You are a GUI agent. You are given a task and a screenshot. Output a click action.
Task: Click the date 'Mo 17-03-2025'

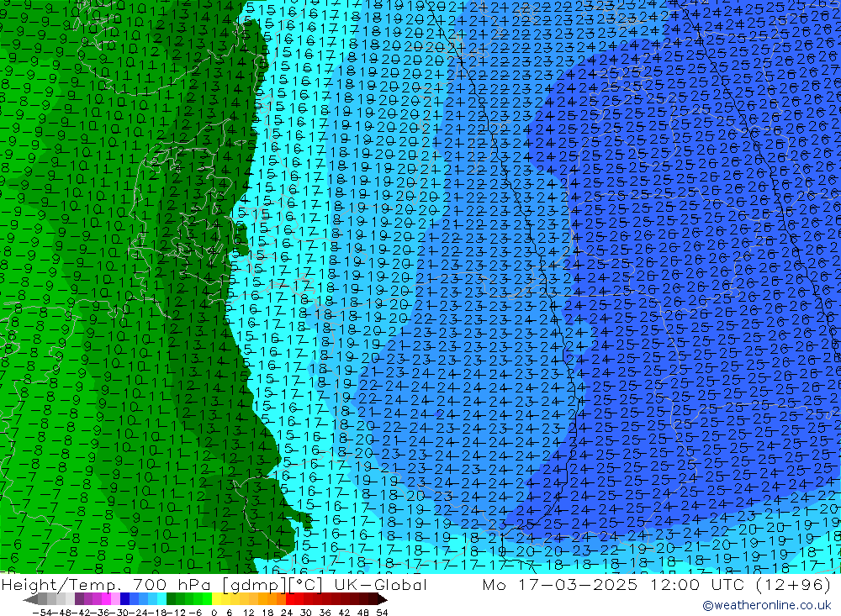560,584
